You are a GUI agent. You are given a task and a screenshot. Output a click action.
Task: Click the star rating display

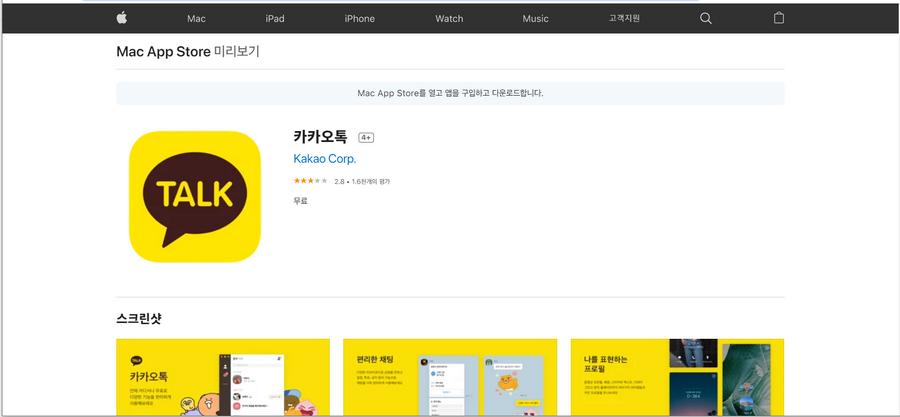(310, 181)
